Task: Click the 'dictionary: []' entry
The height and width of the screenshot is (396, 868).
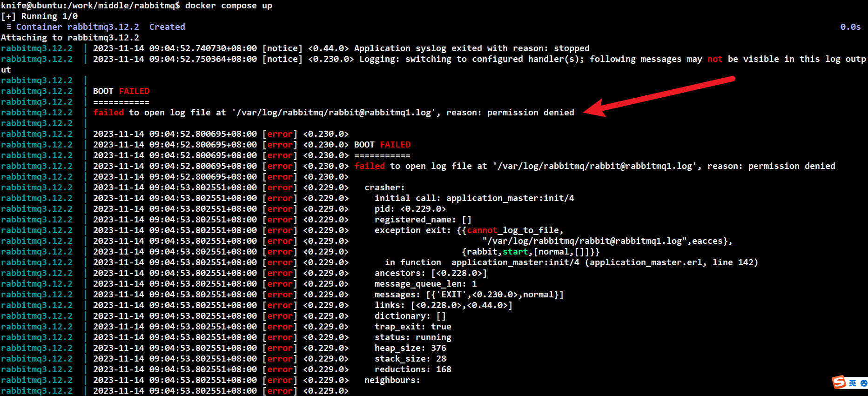Action: click(410, 316)
